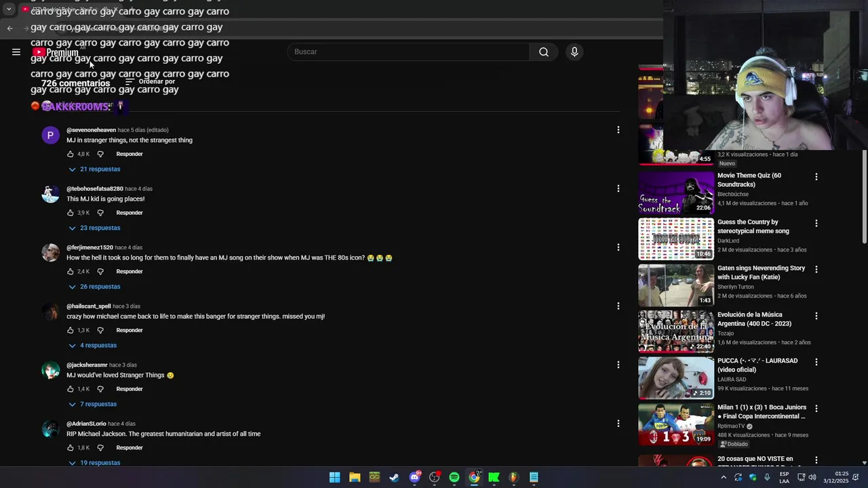Open the YouTube hamburger guide menu
Viewport: 868px width, 488px height.
pyautogui.click(x=16, y=52)
